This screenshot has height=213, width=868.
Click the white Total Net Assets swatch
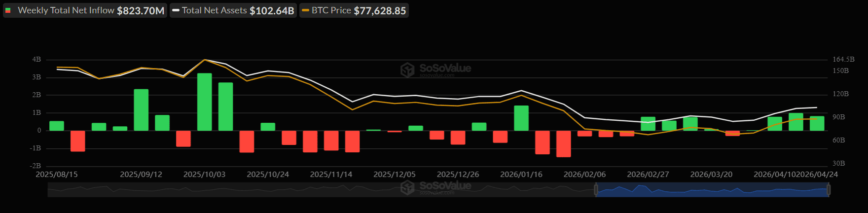(x=176, y=10)
